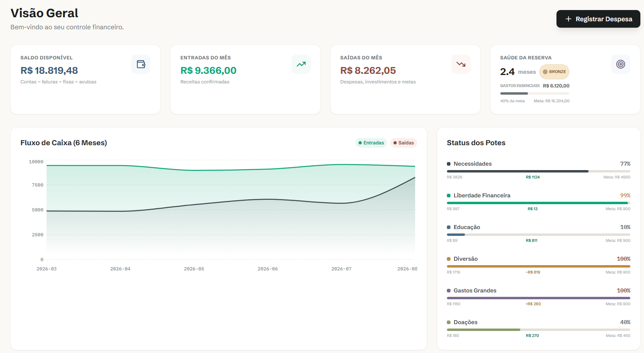The height and width of the screenshot is (353, 644).
Task: Click the Doações pot label
Action: (x=466, y=322)
